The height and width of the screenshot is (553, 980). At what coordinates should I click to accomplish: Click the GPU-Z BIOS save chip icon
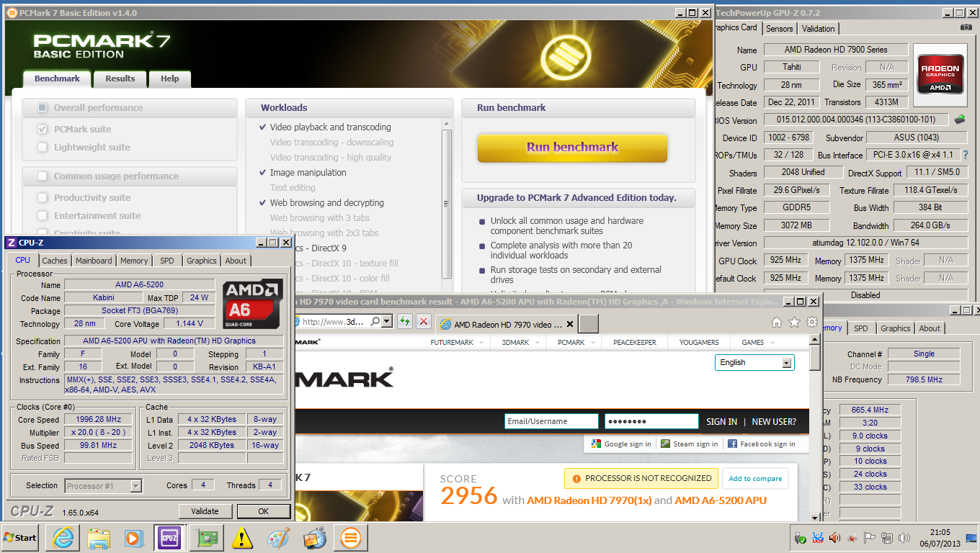(x=961, y=120)
